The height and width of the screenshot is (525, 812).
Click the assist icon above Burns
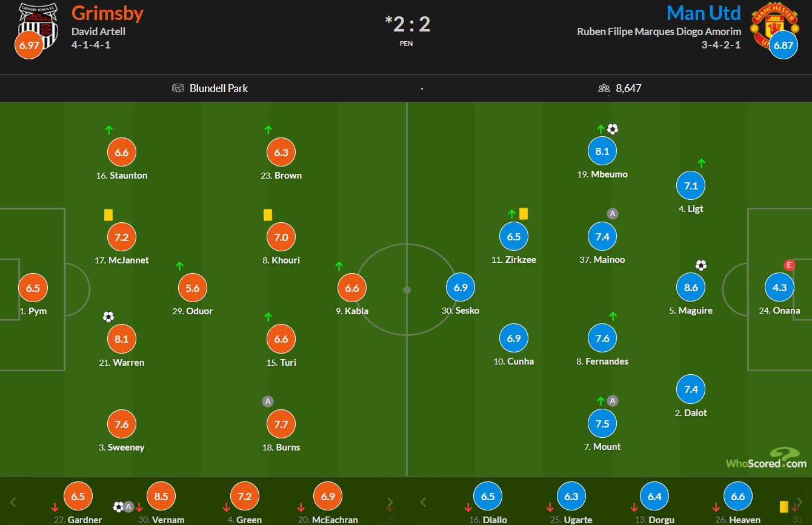click(268, 401)
